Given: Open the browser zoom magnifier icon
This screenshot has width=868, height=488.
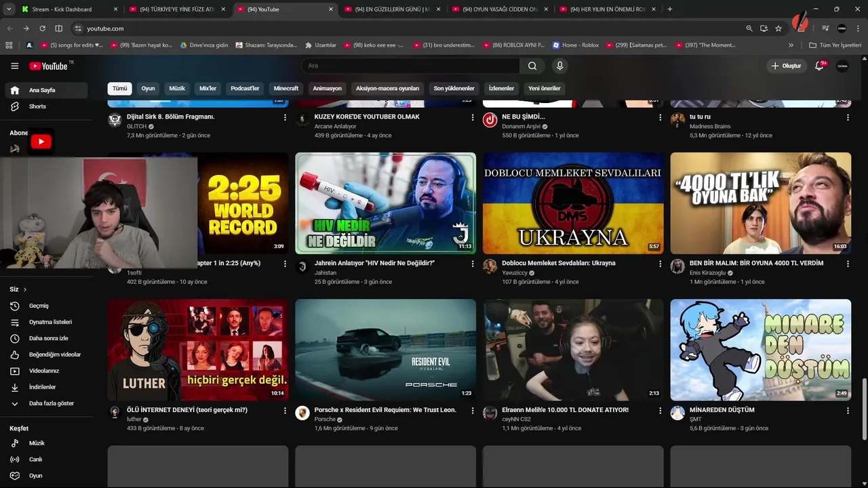Looking at the screenshot, I should 749,28.
